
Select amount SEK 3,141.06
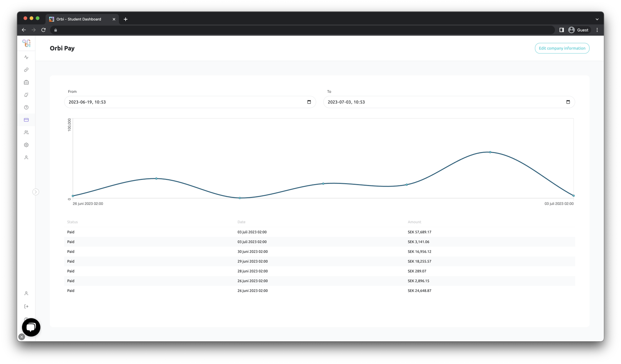(x=418, y=242)
